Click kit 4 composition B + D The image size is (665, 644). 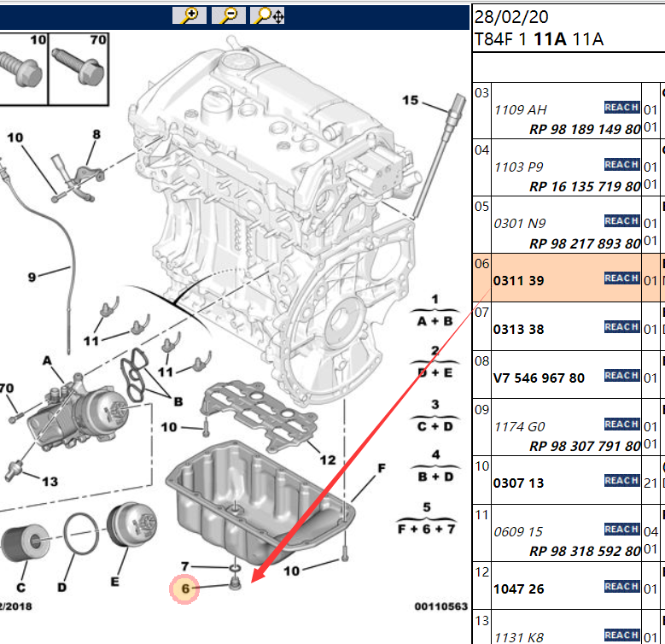[x=435, y=477]
